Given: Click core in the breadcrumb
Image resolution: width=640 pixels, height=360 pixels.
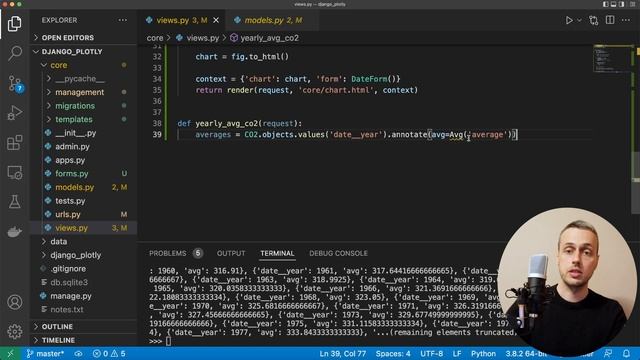Looking at the screenshot, I should click(x=155, y=38).
